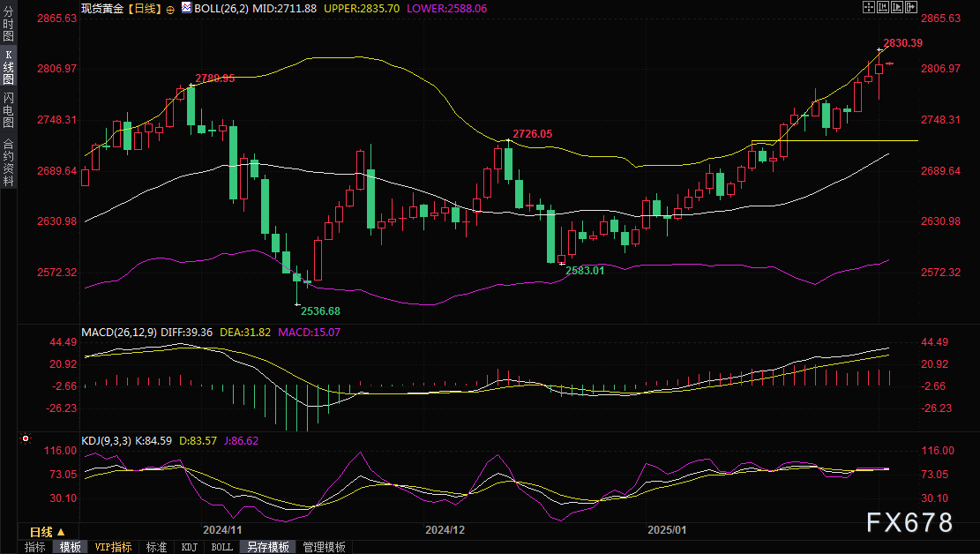This screenshot has height=554, width=980.
Task: Click the red sun marker icon near KDJ
Action: pyautogui.click(x=26, y=438)
